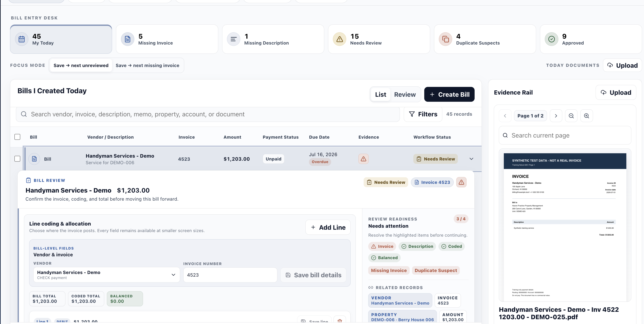The width and height of the screenshot is (644, 324).
Task: Click the 45 records count
Action: point(459,114)
